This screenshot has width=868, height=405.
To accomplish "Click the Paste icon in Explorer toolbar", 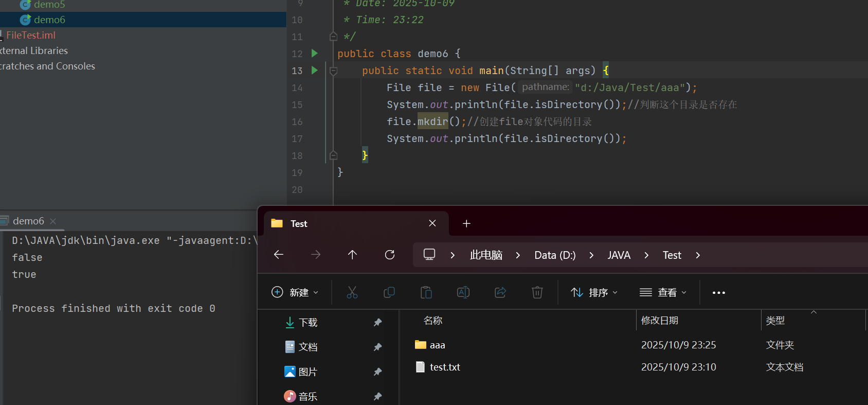I will (426, 292).
